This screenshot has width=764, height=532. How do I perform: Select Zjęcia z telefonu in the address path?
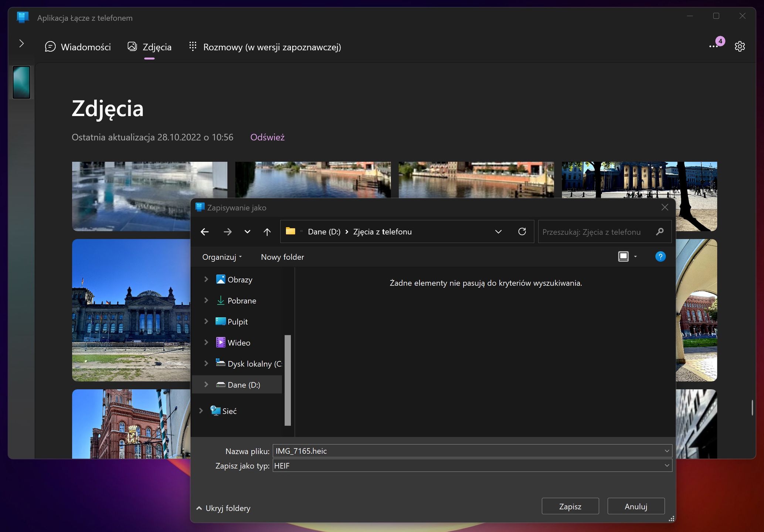click(x=382, y=232)
